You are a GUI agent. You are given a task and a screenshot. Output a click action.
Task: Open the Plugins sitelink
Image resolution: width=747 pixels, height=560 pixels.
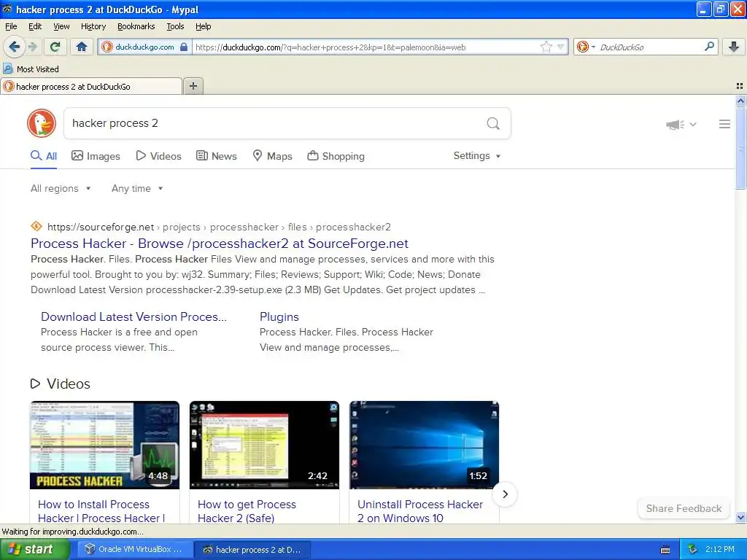(x=279, y=316)
